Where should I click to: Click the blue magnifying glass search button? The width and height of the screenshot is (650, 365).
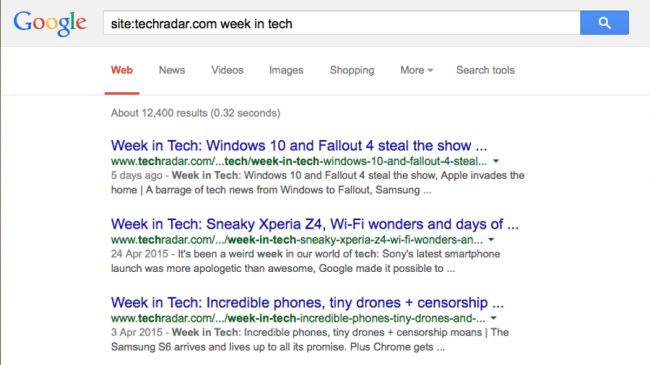pyautogui.click(x=604, y=23)
